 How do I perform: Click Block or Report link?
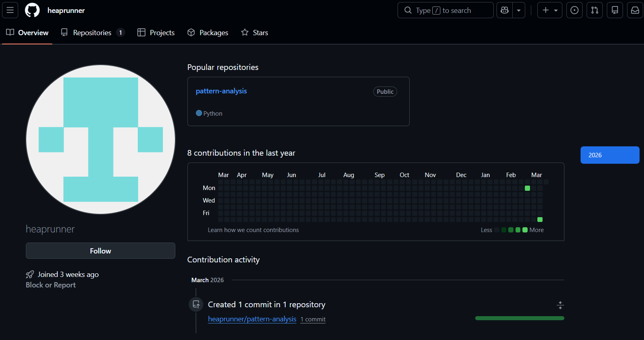click(x=51, y=285)
